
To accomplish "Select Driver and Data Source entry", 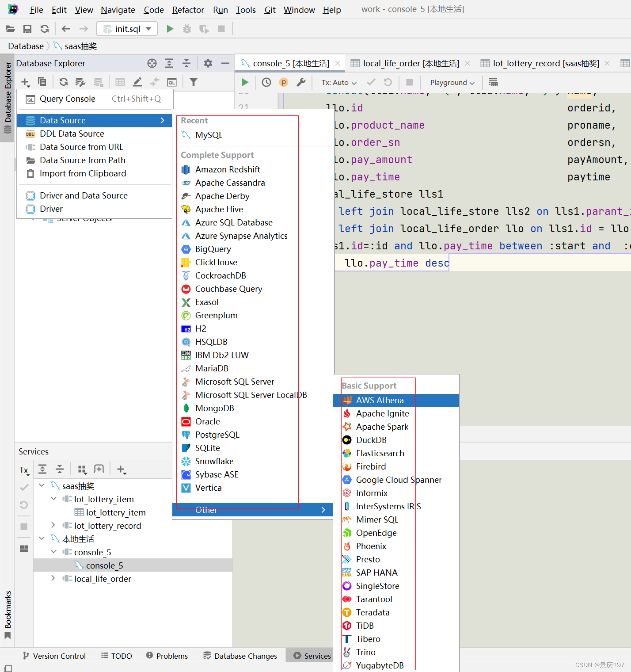I will pos(95,195).
